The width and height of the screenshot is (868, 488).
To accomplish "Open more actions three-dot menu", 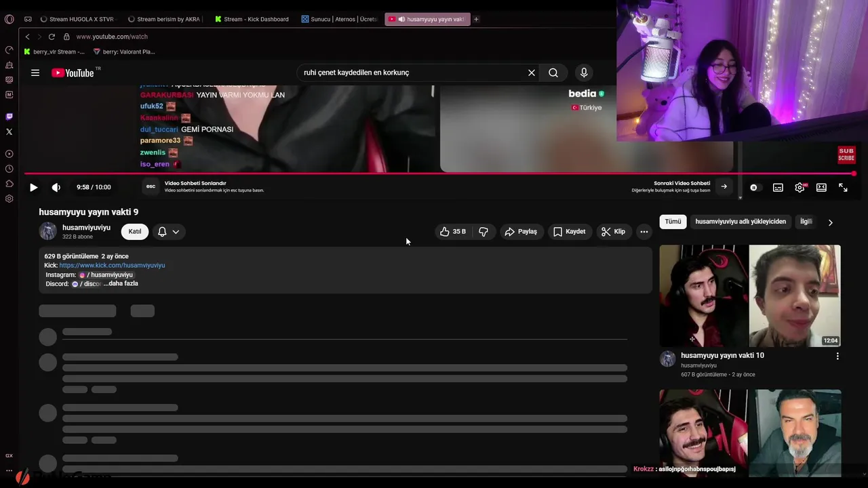I will pyautogui.click(x=644, y=232).
